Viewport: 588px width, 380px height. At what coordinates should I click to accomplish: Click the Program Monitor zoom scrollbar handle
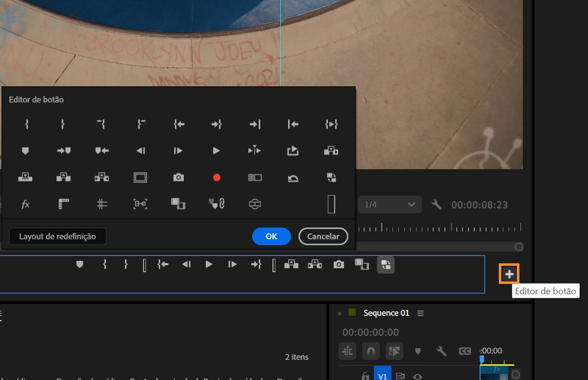[x=518, y=247]
